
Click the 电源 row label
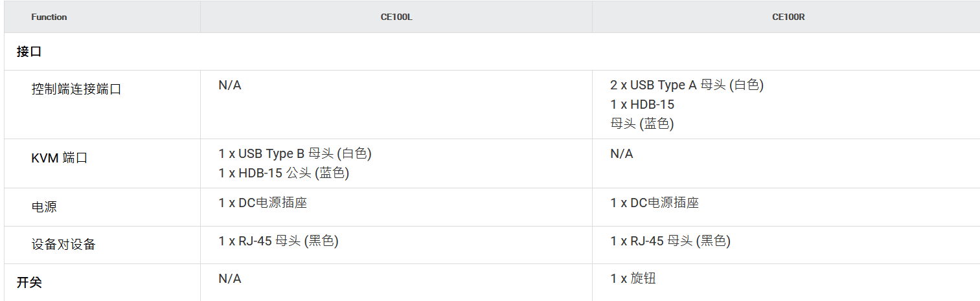(x=44, y=207)
